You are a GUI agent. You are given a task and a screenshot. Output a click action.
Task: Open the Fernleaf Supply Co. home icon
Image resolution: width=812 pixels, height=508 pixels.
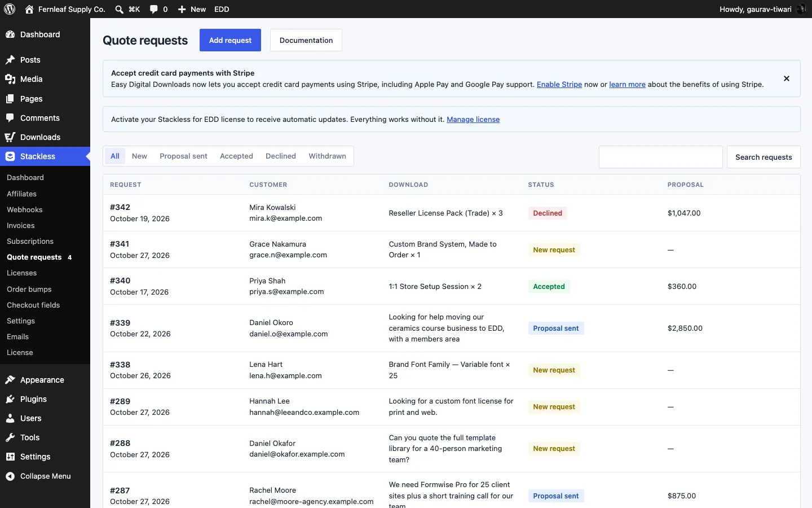tap(29, 9)
